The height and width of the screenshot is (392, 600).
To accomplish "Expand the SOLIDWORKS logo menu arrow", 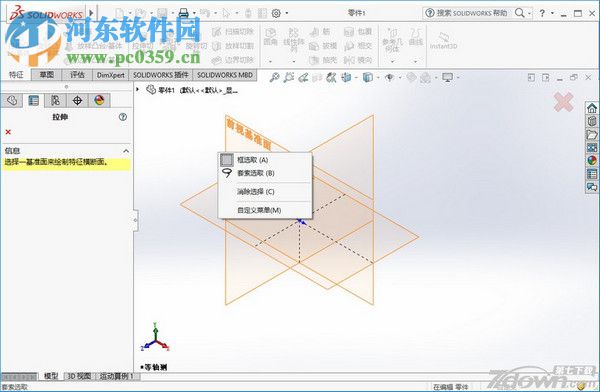I will [x=91, y=13].
